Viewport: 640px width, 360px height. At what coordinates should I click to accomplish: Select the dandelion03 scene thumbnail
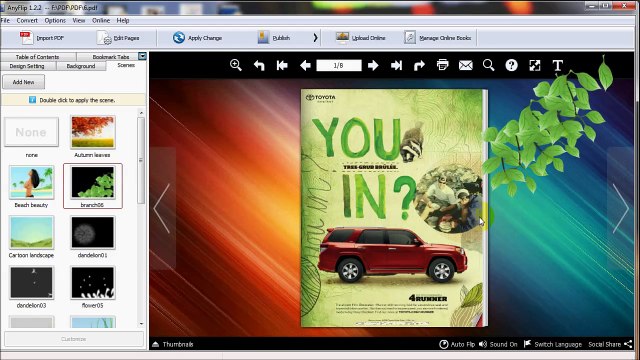[31, 282]
